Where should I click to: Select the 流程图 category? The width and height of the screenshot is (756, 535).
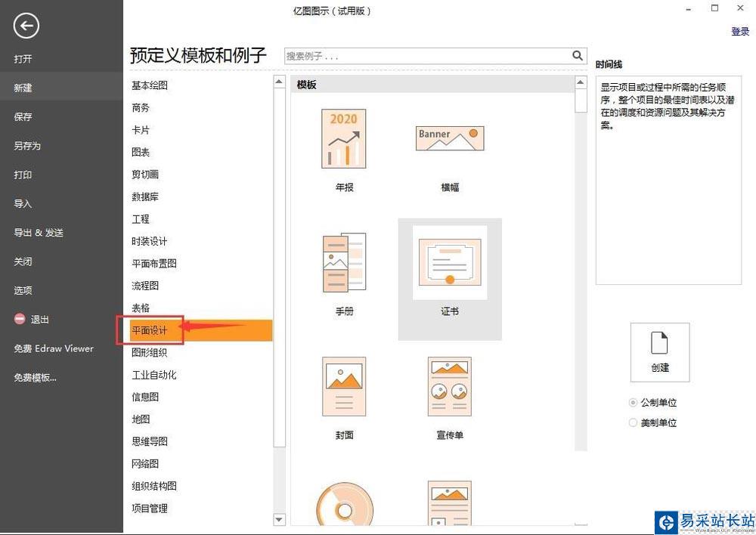click(145, 286)
